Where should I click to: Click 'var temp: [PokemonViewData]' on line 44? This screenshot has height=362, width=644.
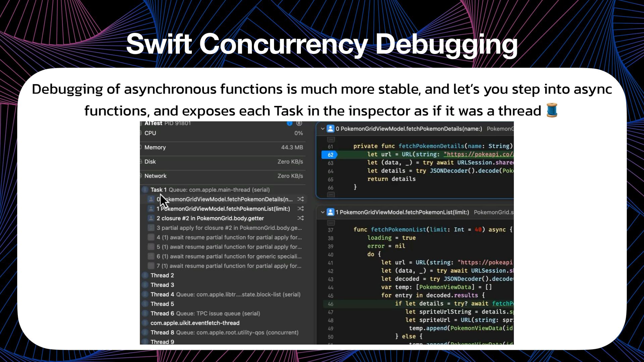click(428, 287)
